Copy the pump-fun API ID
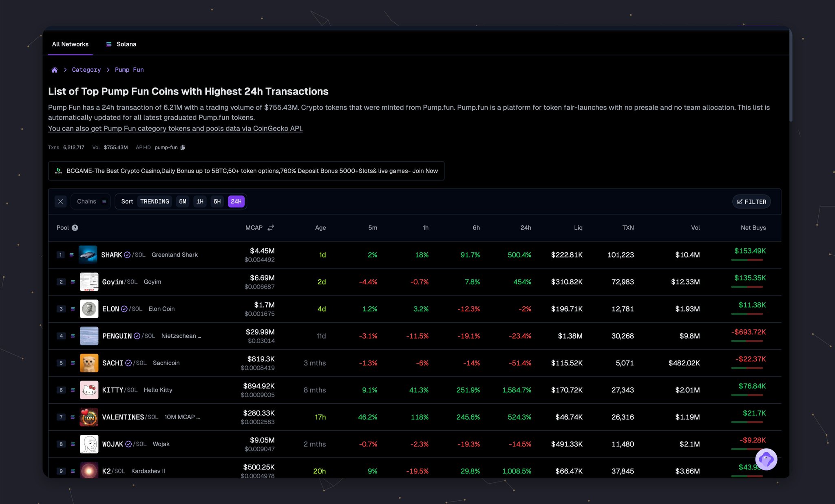 [x=183, y=147]
